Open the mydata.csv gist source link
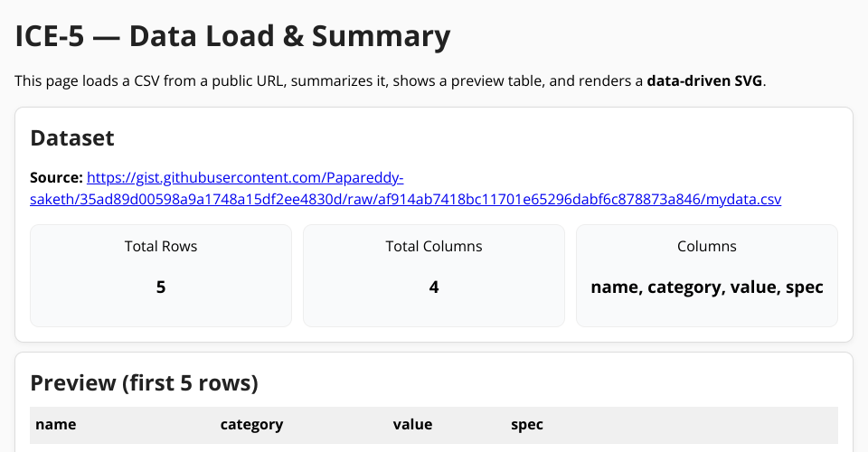The width and height of the screenshot is (868, 452). coord(405,199)
